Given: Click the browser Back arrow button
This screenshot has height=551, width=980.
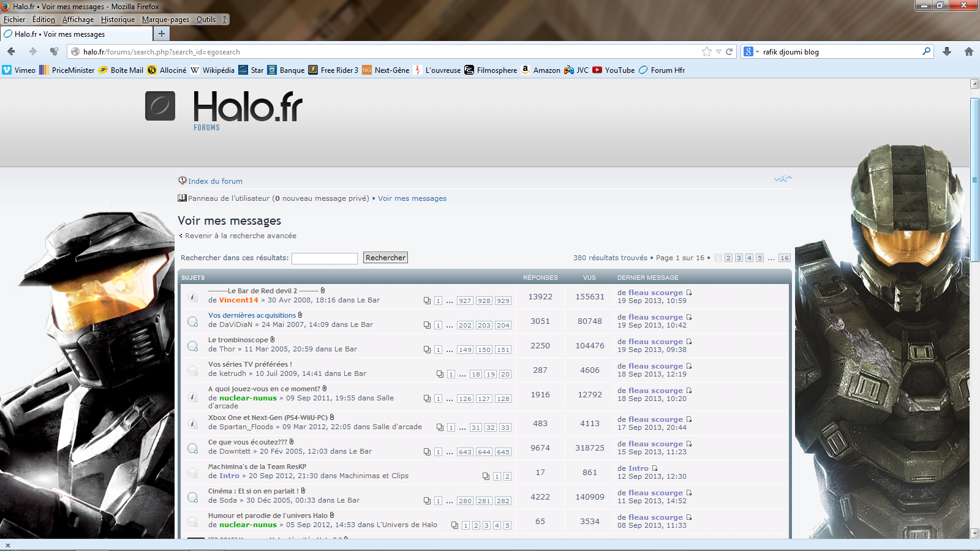Looking at the screenshot, I should point(11,51).
